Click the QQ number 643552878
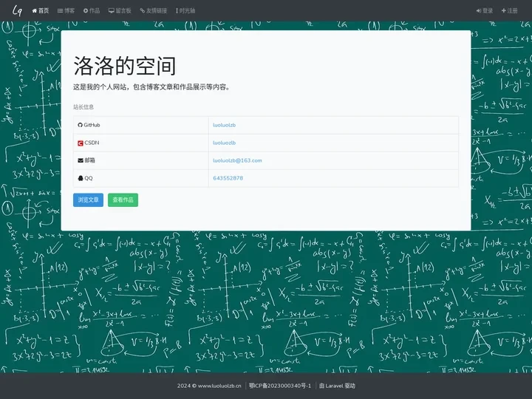Image resolution: width=532 pixels, height=399 pixels. tap(228, 178)
